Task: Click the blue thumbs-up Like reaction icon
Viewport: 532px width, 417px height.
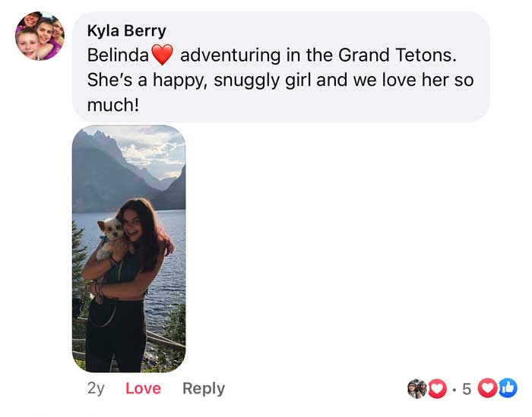Action: 508,388
